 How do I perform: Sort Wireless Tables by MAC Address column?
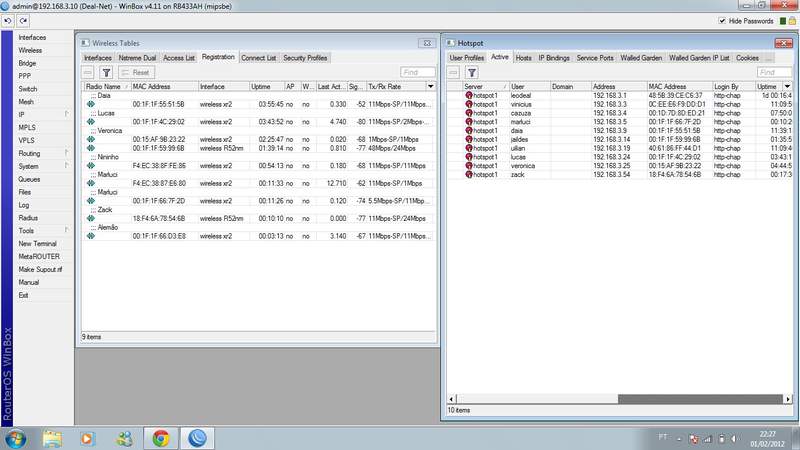point(164,87)
